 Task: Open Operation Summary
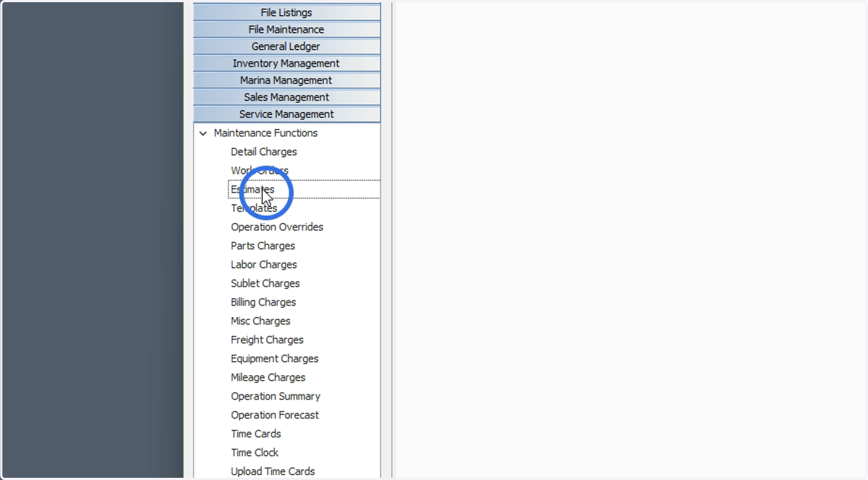(276, 397)
